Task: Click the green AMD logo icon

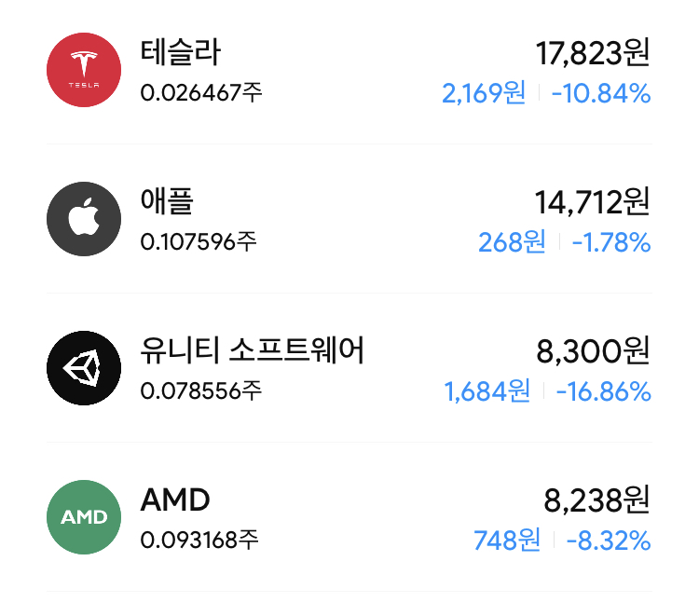Action: pyautogui.click(x=84, y=517)
